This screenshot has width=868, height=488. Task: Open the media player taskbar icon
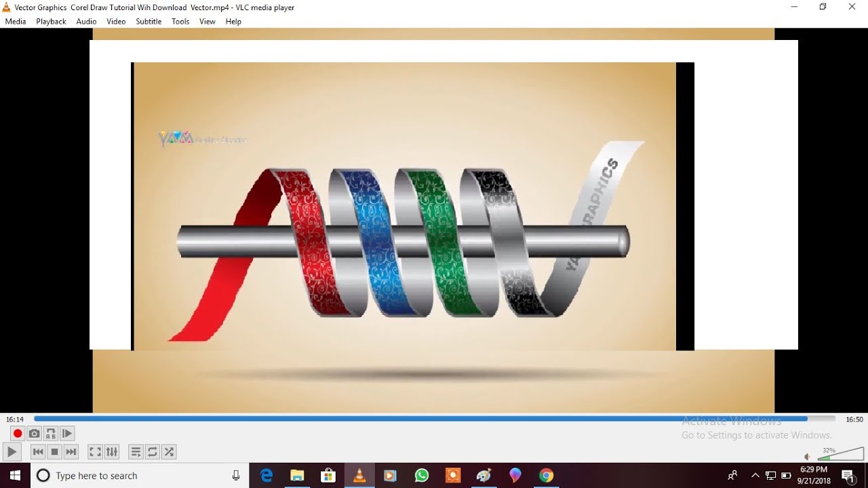point(390,476)
